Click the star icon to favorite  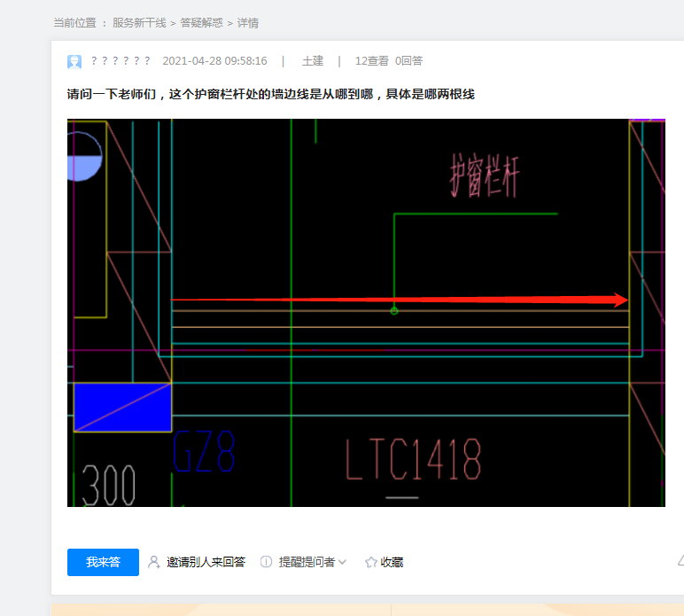(x=370, y=562)
